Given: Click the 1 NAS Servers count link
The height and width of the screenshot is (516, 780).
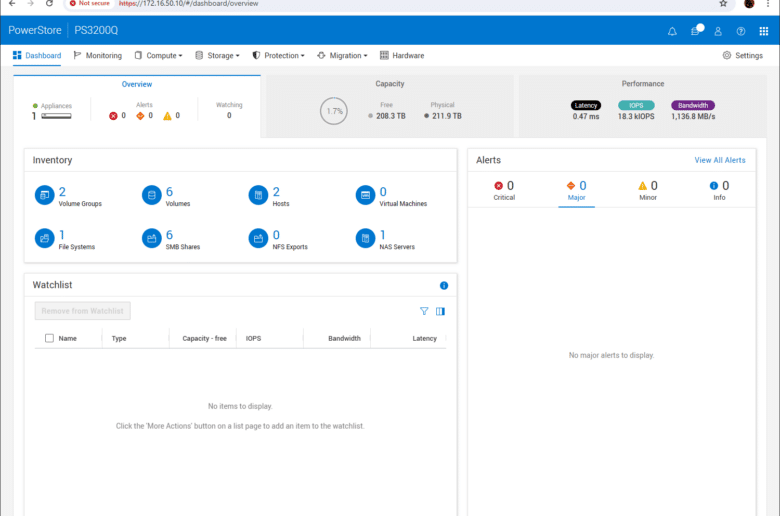Looking at the screenshot, I should click(383, 235).
